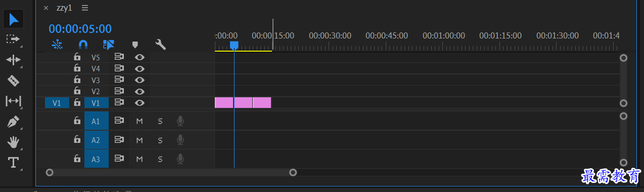
Task: Choose the Track Select Forward tool
Action: point(13,39)
